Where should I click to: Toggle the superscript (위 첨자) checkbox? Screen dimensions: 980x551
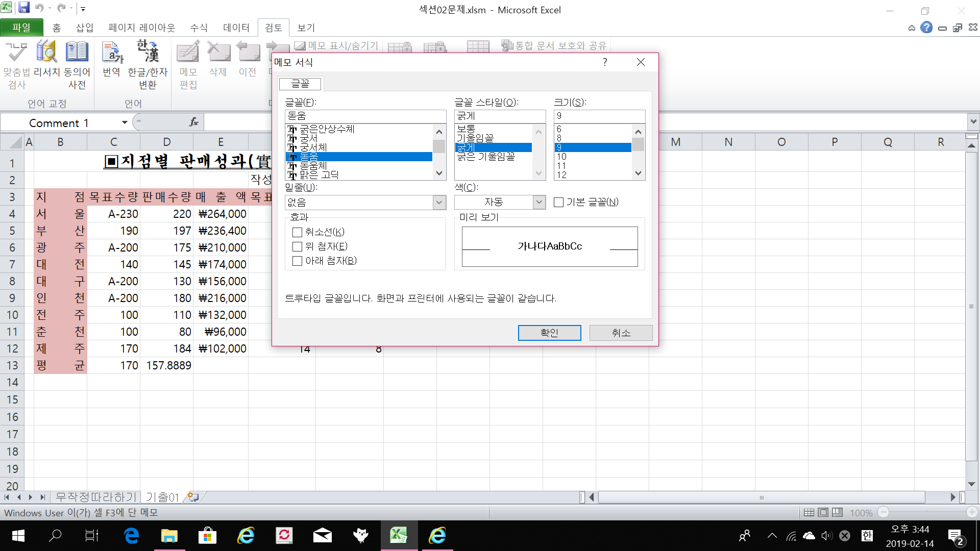(297, 247)
